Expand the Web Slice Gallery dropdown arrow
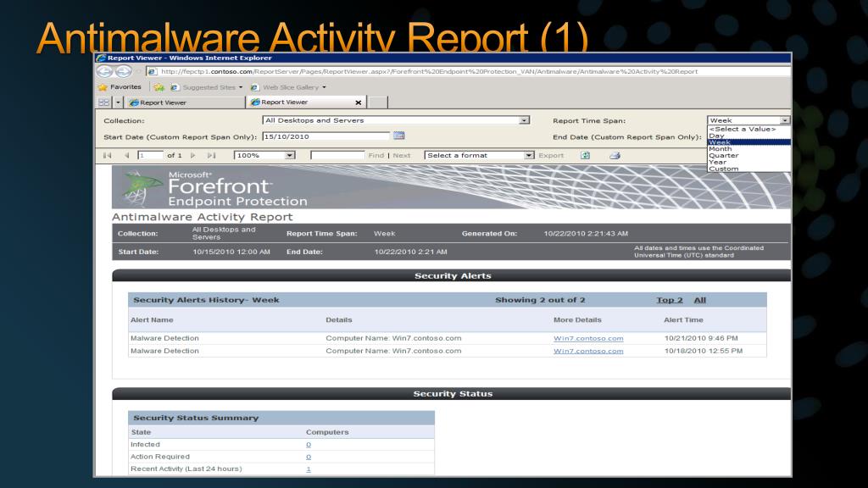Image resolution: width=868 pixels, height=488 pixels. tap(325, 87)
